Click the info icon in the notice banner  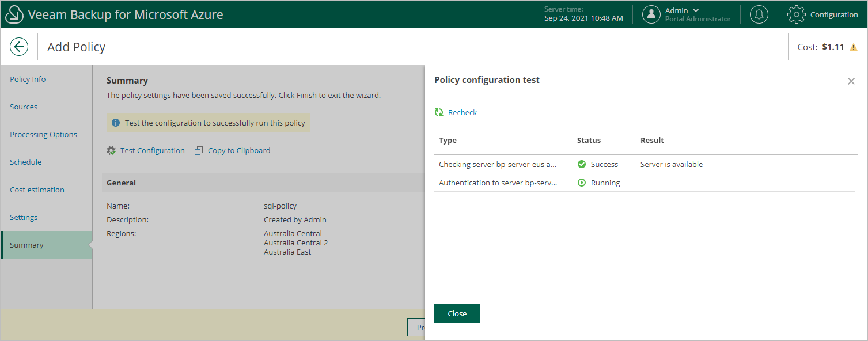116,123
